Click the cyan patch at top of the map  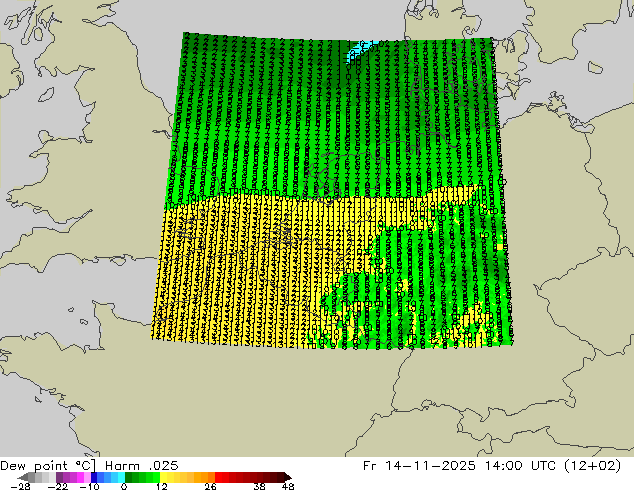(x=360, y=51)
